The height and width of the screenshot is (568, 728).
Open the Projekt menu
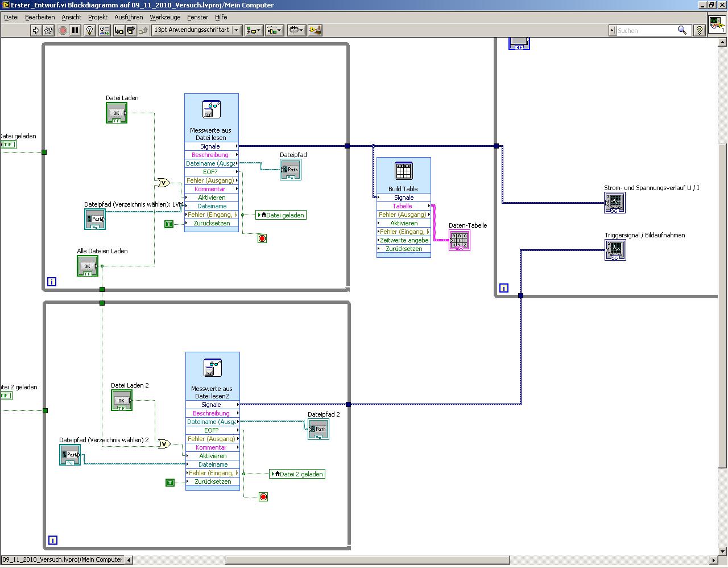click(x=98, y=17)
